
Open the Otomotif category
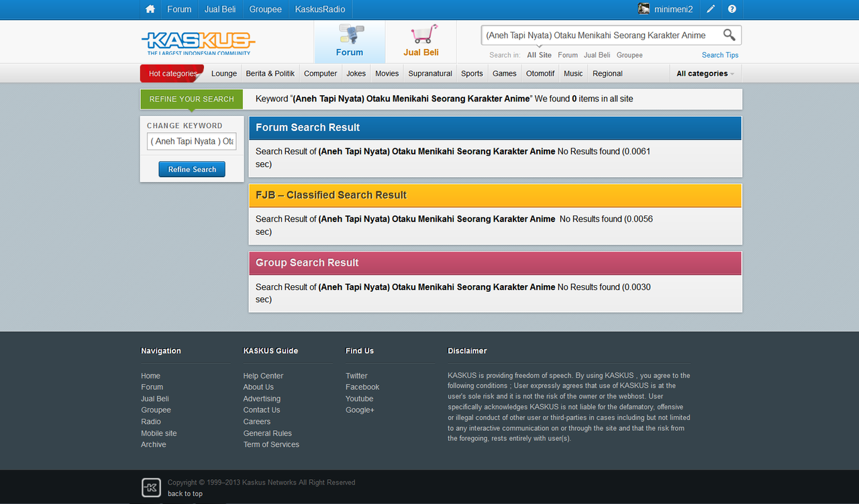(x=540, y=73)
